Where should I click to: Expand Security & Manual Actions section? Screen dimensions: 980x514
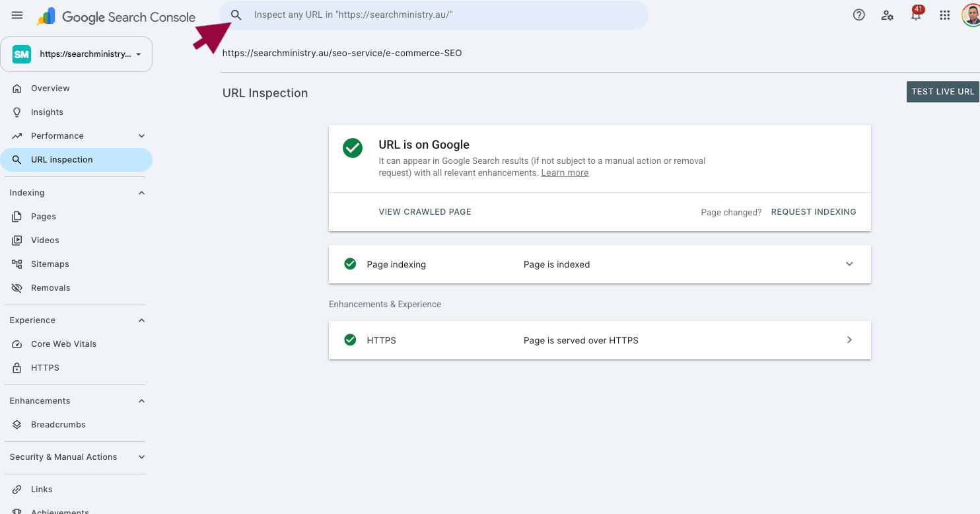pos(141,457)
